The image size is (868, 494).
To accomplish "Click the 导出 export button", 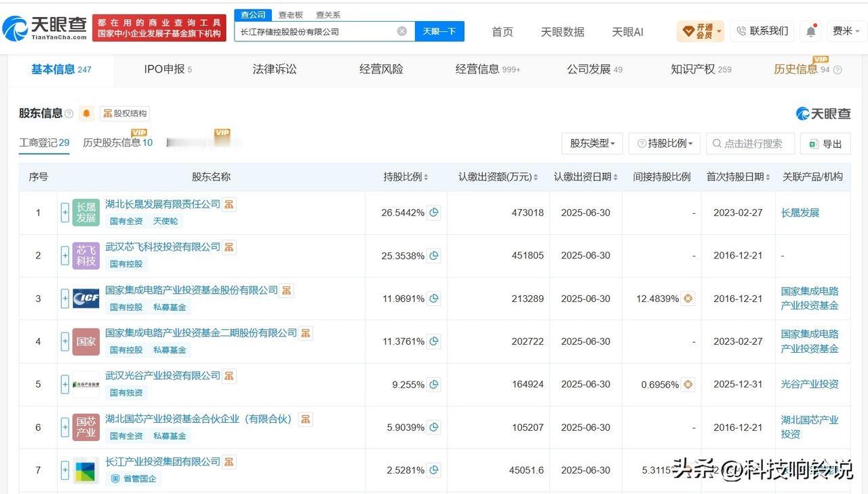I will (825, 143).
